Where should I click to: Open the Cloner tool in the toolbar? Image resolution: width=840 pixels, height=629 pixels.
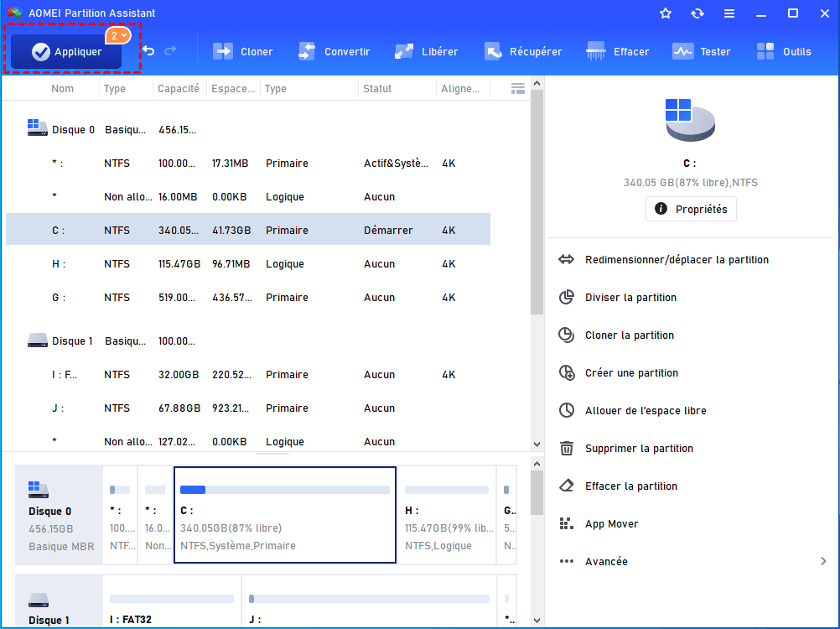pyautogui.click(x=243, y=52)
